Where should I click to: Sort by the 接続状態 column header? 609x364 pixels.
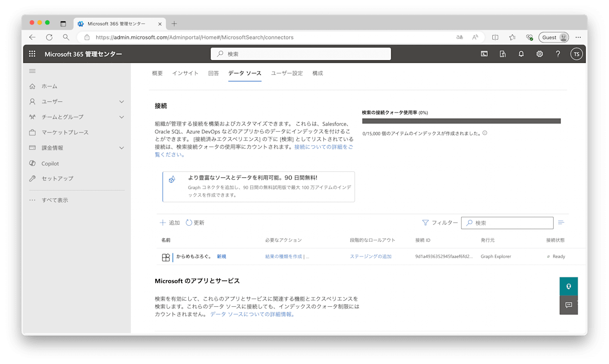point(555,240)
